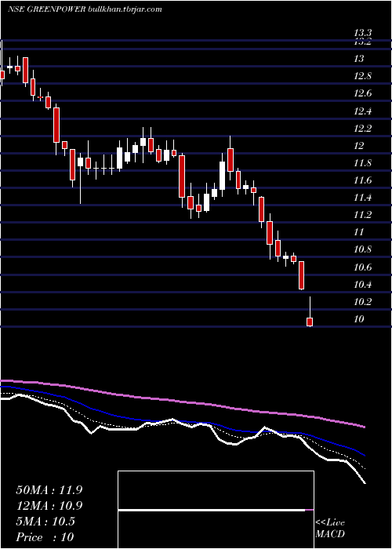Image resolution: width=392 pixels, height=549 pixels.
Task: Click the 12.2 price axis label
Action: [x=362, y=128]
